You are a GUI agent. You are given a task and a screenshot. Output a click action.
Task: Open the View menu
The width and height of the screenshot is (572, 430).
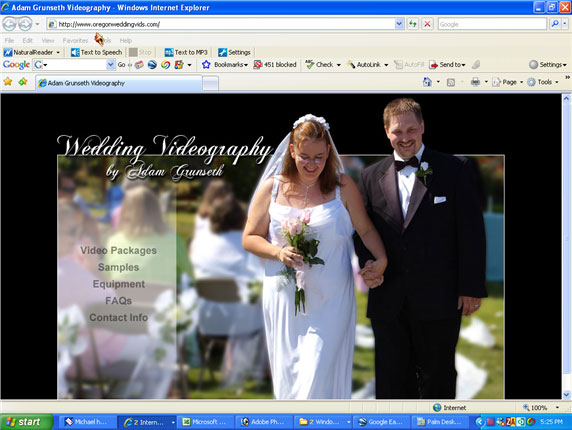tap(48, 40)
